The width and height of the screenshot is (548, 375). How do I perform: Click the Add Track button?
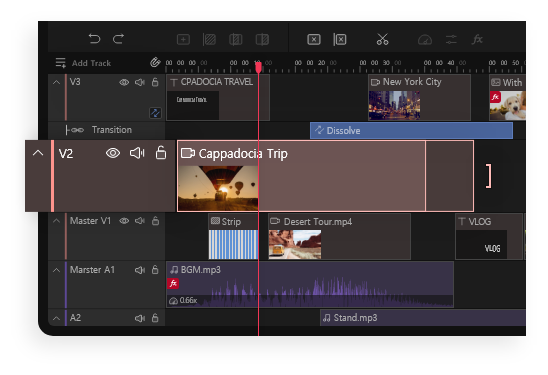click(83, 63)
